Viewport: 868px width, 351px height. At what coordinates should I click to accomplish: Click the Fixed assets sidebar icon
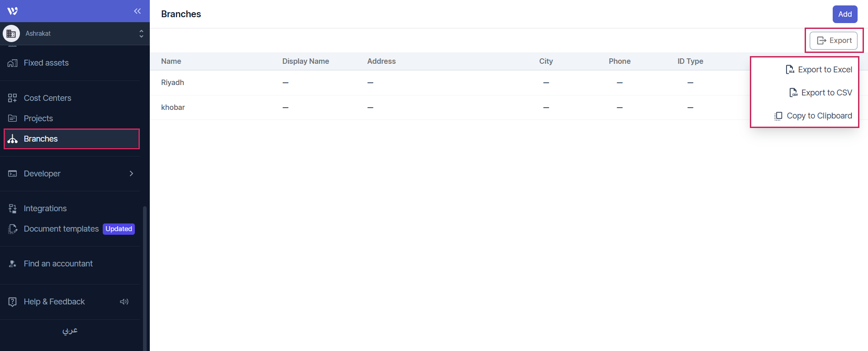click(x=13, y=63)
